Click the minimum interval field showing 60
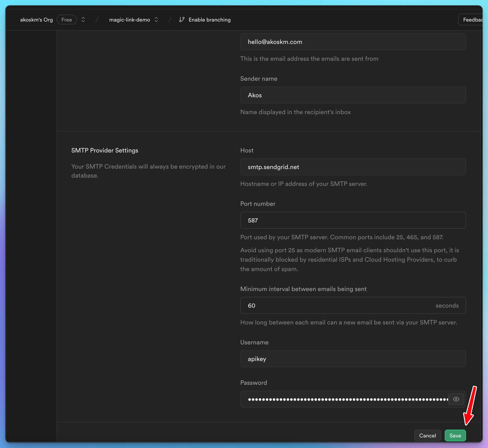Screen dimensions: 488x448 353,305
